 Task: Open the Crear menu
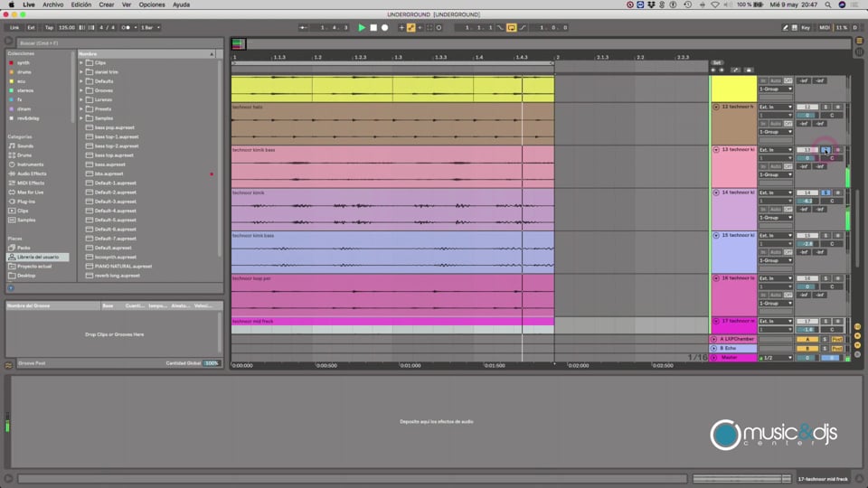(107, 5)
